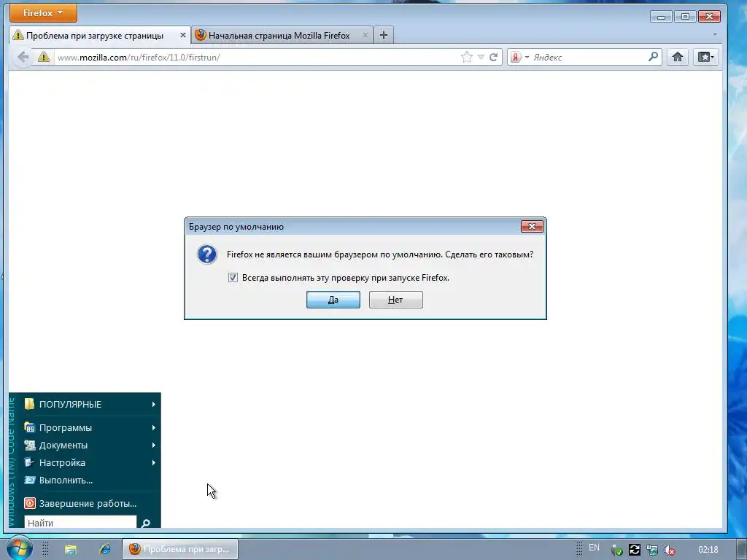Image resolution: width=747 pixels, height=560 pixels.
Task: Go to the Home page
Action: click(x=678, y=57)
